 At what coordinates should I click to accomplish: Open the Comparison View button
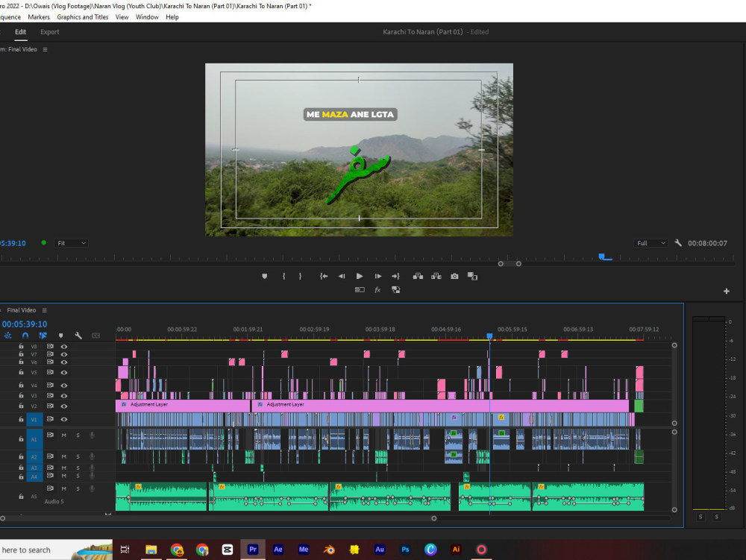coord(472,276)
